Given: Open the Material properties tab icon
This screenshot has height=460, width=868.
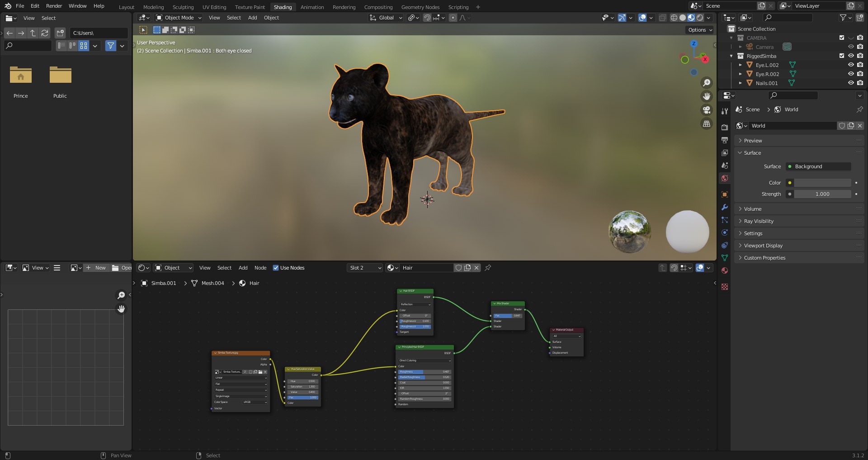Looking at the screenshot, I should coord(725,270).
